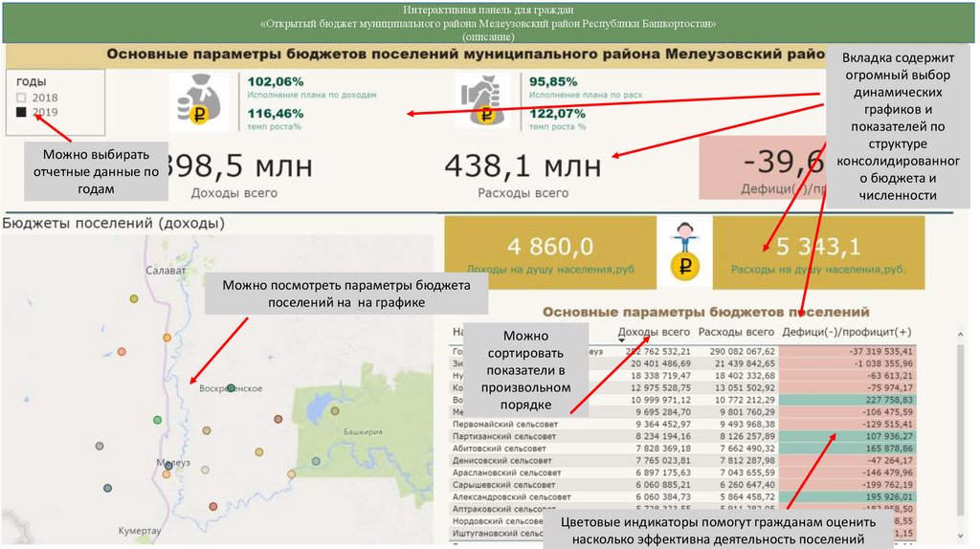The height and width of the screenshot is (549, 980).
Task: Select the 122,07% expense growth rate value
Action: point(558,114)
